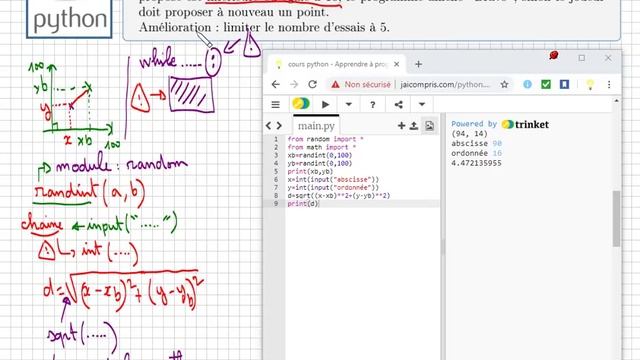Screen dimensions: 640x360
Task: Click the 'abscisse 90' output line
Action: pos(476,144)
